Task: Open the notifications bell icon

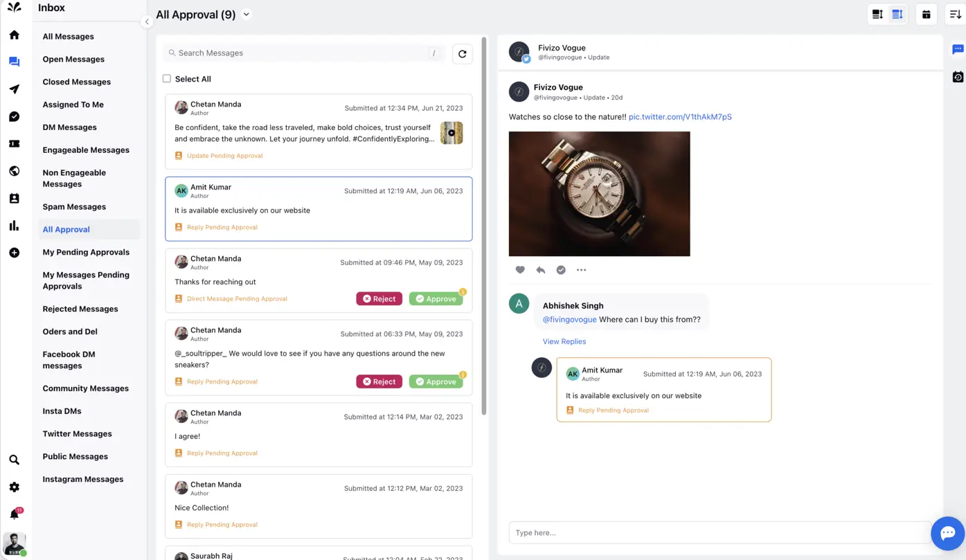Action: [15, 514]
